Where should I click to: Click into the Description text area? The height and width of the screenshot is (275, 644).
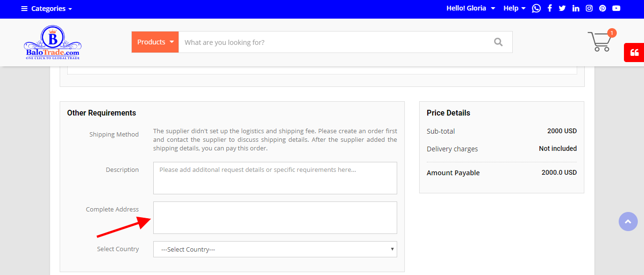[275, 178]
